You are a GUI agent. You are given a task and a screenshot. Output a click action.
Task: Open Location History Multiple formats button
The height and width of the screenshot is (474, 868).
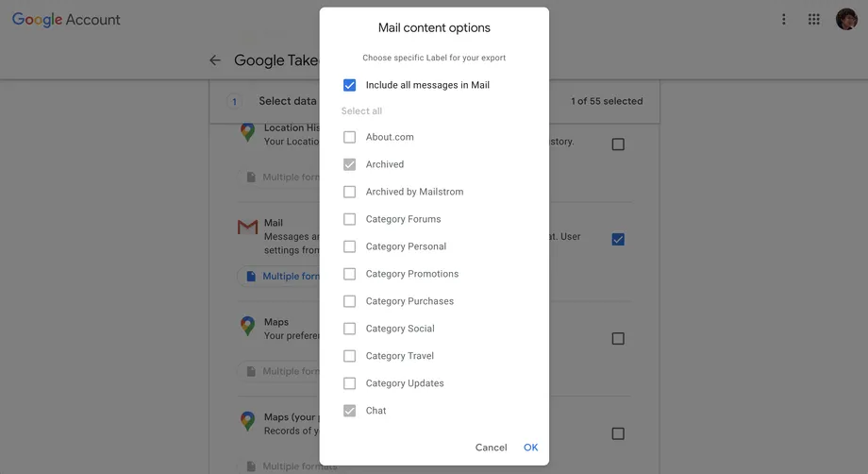[x=278, y=178]
